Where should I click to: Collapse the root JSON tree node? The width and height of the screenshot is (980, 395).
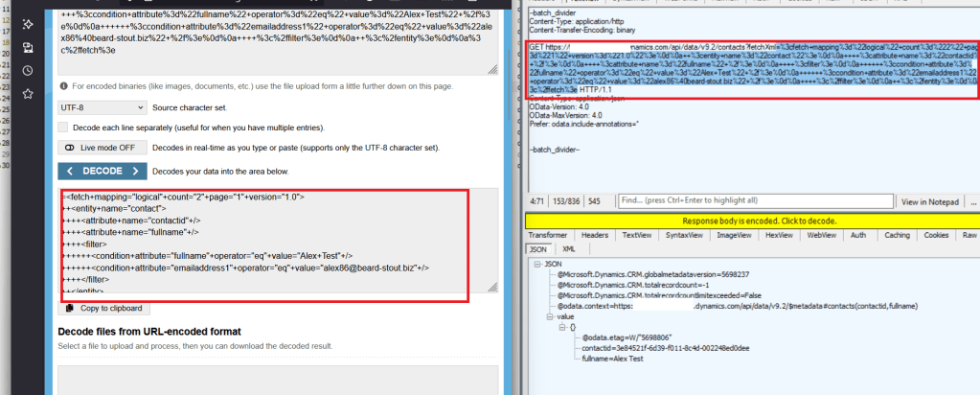pyautogui.click(x=537, y=265)
